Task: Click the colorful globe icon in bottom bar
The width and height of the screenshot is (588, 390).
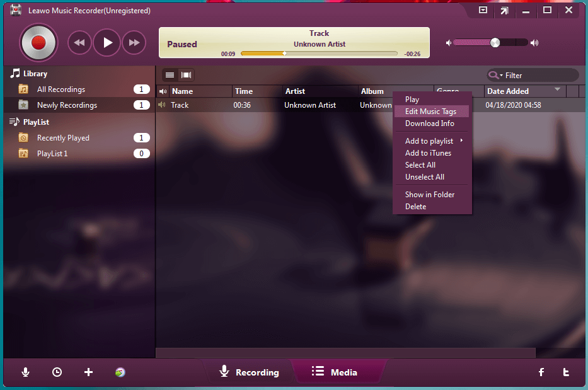Action: (x=120, y=372)
